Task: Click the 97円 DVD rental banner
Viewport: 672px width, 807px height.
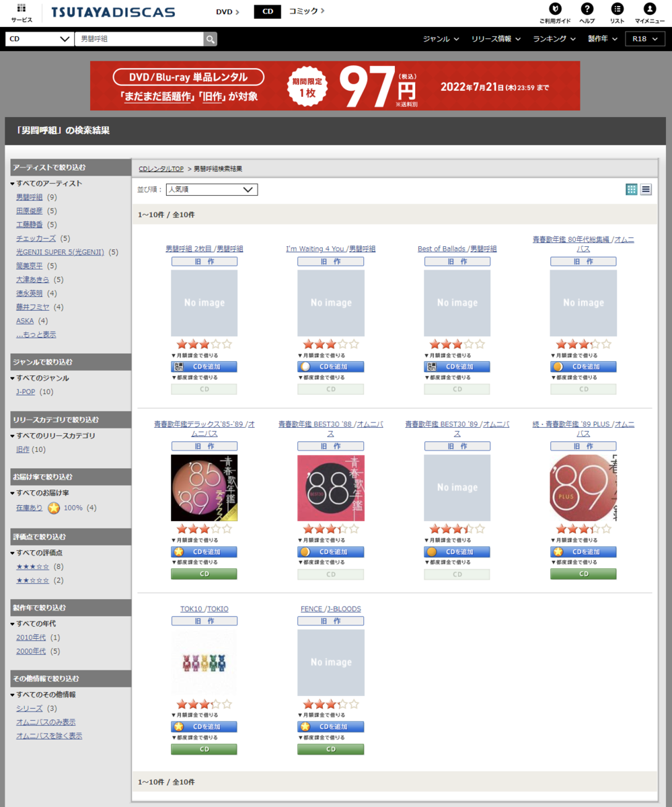Action: tap(335, 85)
